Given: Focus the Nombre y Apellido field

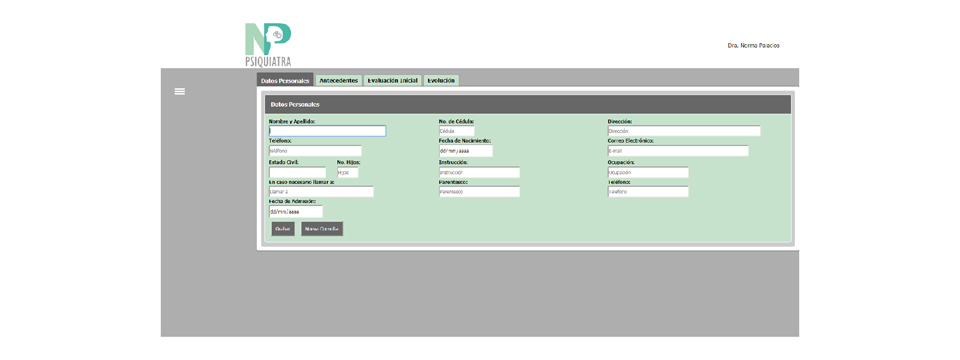Looking at the screenshot, I should click(x=328, y=131).
